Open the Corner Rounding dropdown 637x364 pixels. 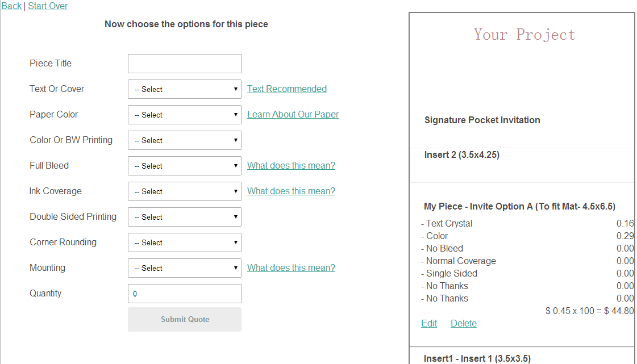(x=184, y=242)
